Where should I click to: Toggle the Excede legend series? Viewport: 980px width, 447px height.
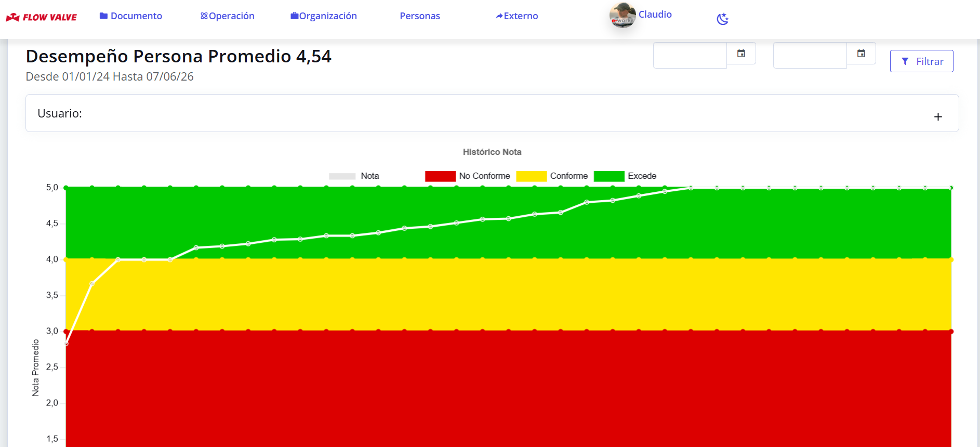625,176
